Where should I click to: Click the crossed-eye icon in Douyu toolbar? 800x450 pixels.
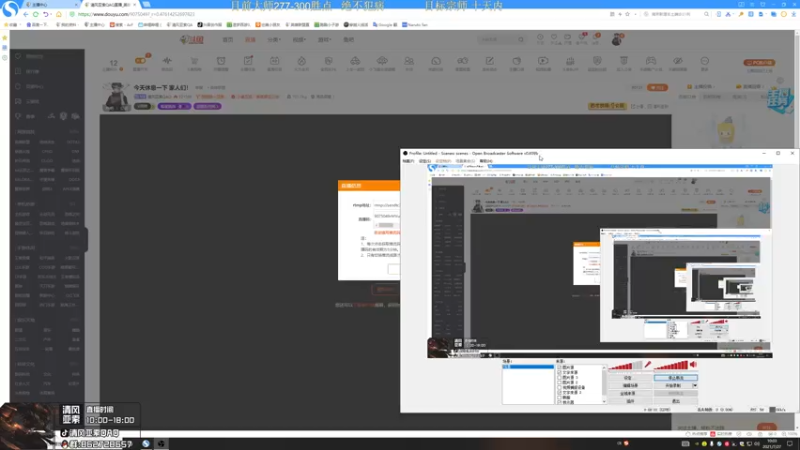(x=678, y=61)
